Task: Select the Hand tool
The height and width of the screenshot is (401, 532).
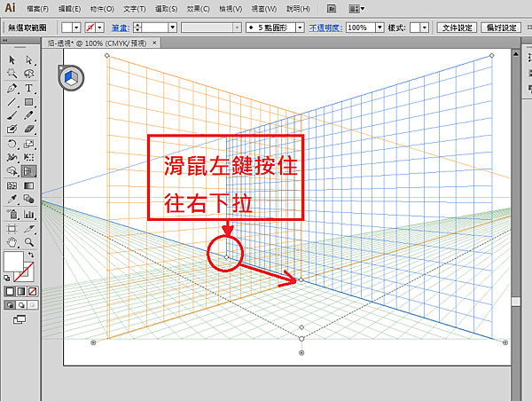Action: click(12, 241)
